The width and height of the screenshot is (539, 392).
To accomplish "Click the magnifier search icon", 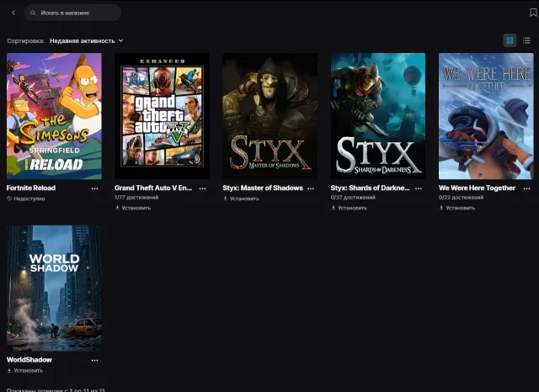I will click(33, 13).
